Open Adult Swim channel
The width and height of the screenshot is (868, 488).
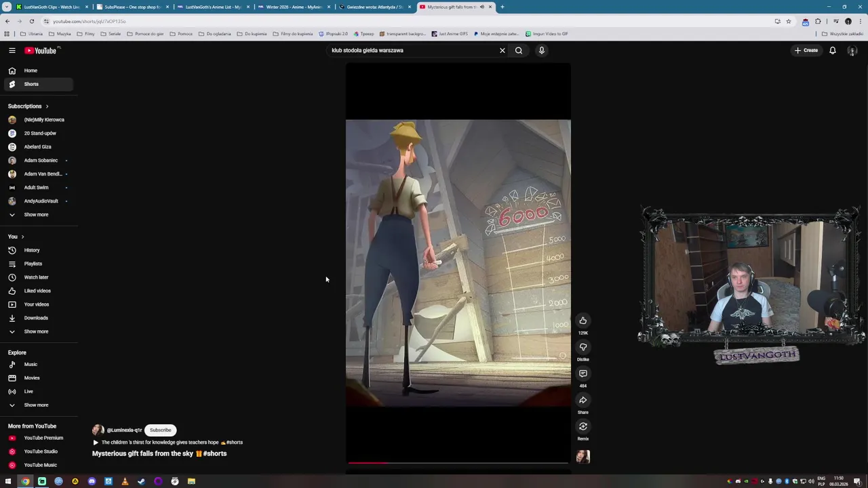coord(37,188)
